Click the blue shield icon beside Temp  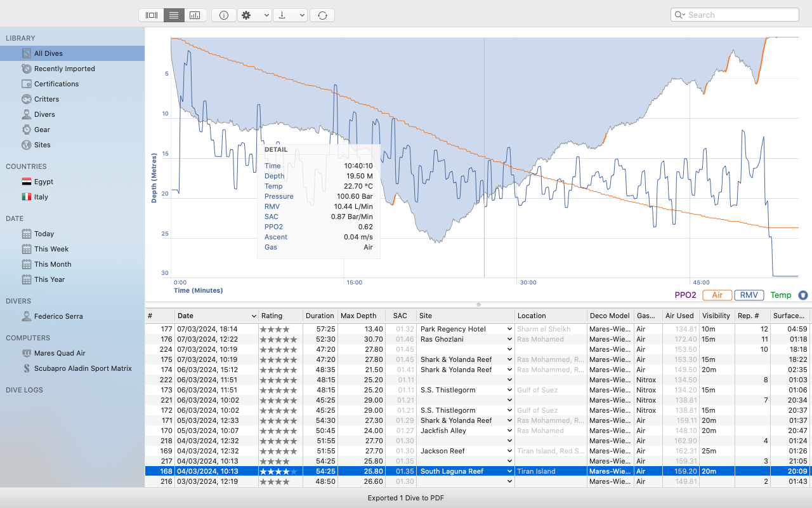(x=803, y=295)
